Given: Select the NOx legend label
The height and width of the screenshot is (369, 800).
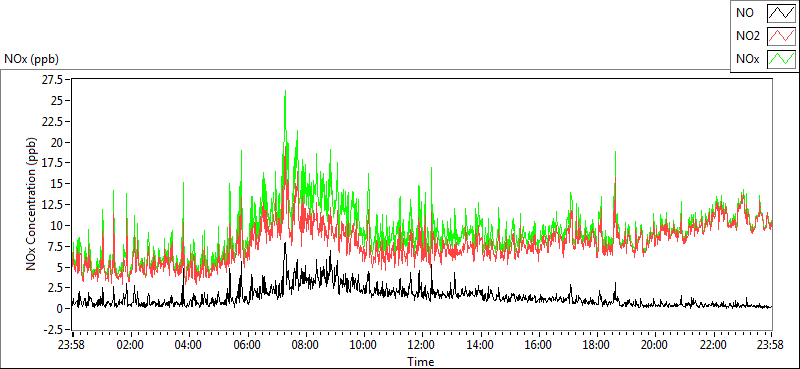Looking at the screenshot, I should pyautogui.click(x=748, y=59).
